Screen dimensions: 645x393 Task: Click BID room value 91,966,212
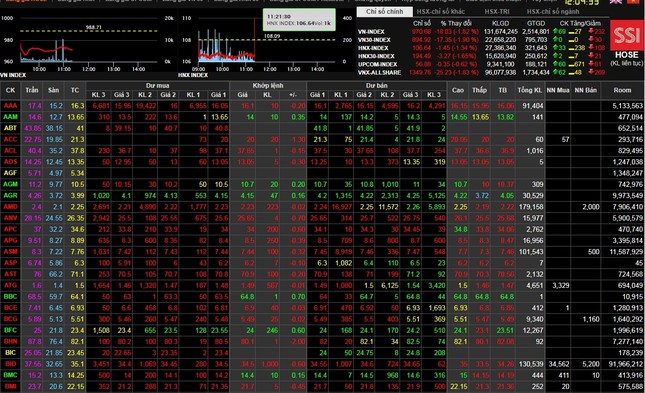[626, 364]
